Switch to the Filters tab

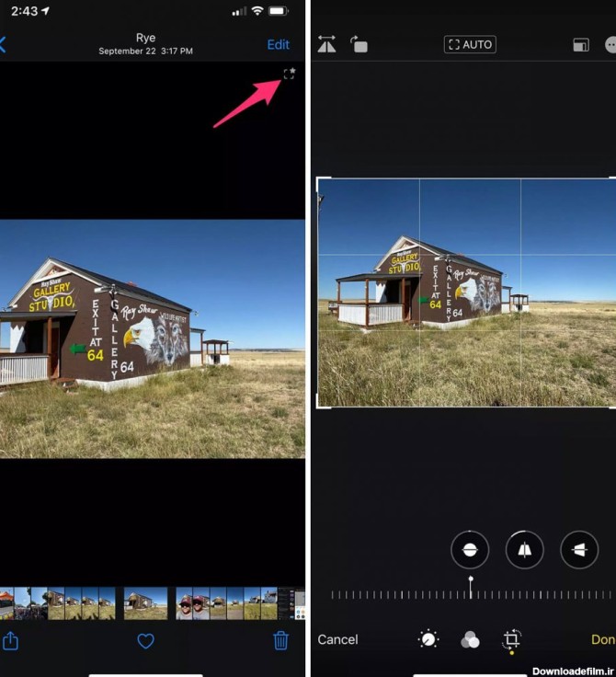pos(470,640)
